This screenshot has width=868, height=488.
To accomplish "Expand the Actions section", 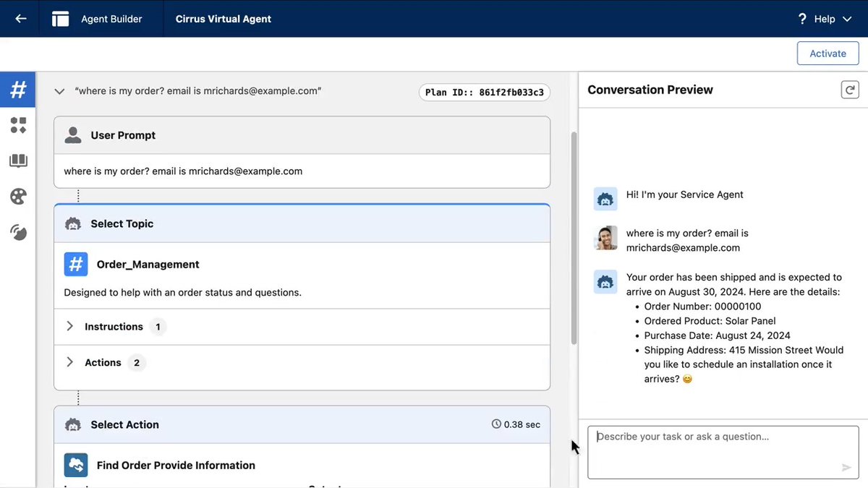I will coord(70,363).
